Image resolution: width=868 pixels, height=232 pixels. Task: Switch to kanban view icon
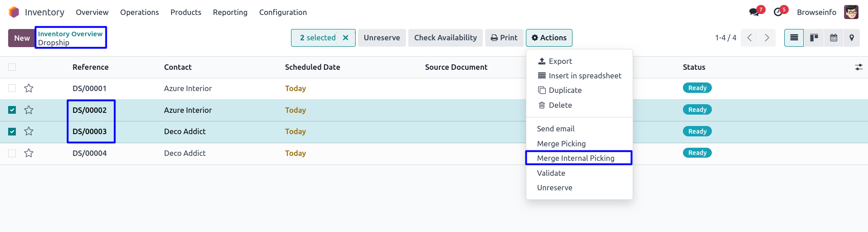pos(814,38)
